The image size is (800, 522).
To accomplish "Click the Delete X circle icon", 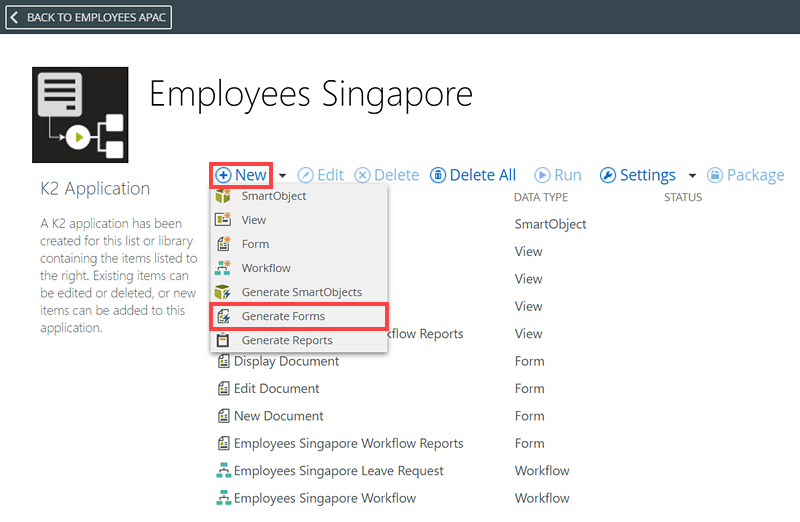I will 362,175.
